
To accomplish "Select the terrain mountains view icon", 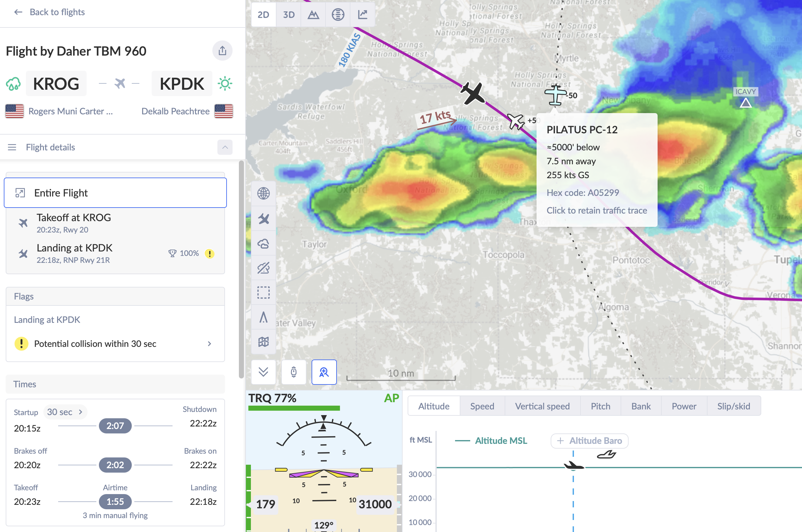I will click(313, 15).
